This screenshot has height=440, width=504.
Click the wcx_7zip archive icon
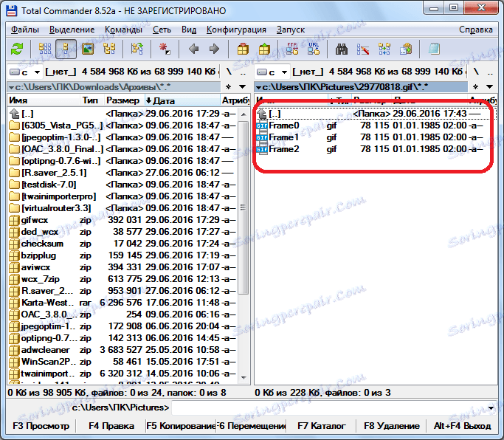(x=14, y=279)
